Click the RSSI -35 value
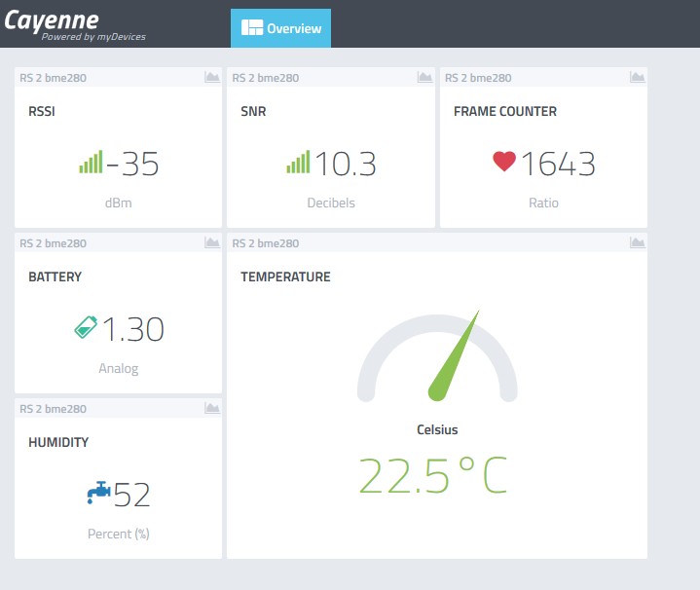 [133, 165]
